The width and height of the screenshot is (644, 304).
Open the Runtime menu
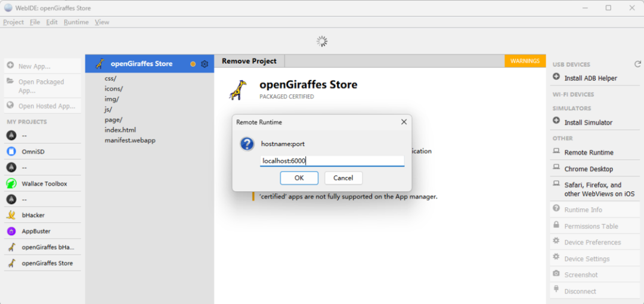tap(76, 22)
